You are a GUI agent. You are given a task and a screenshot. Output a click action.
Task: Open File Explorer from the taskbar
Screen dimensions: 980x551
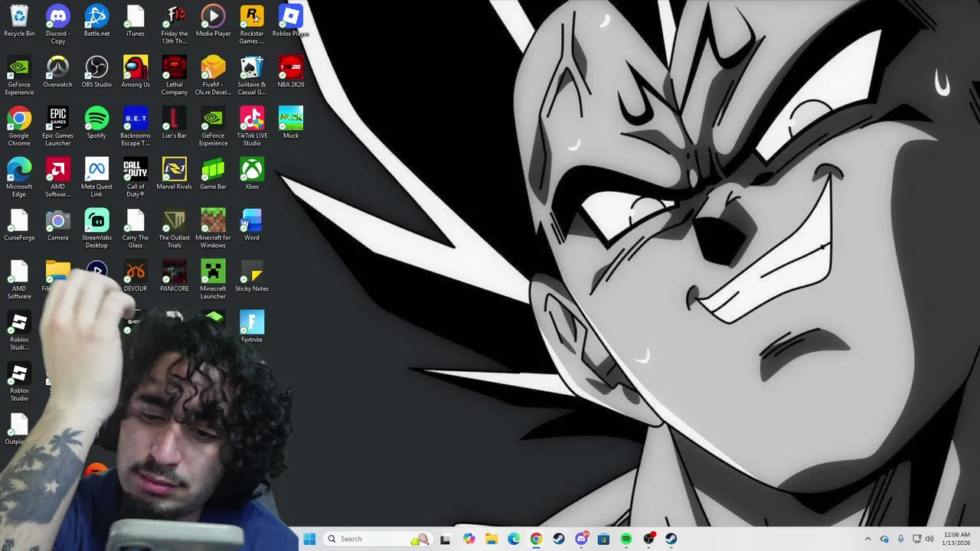[491, 539]
